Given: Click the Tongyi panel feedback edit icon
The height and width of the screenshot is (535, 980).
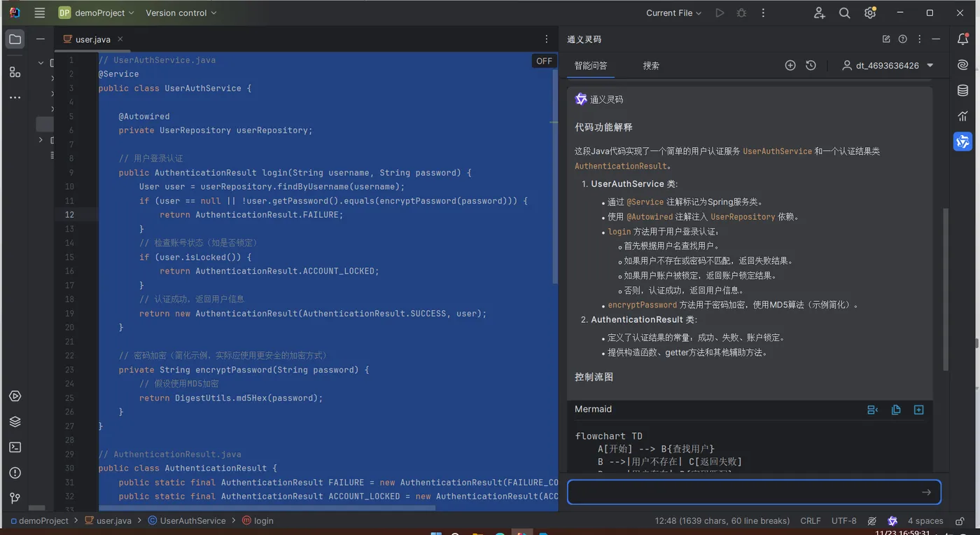Looking at the screenshot, I should click(886, 39).
